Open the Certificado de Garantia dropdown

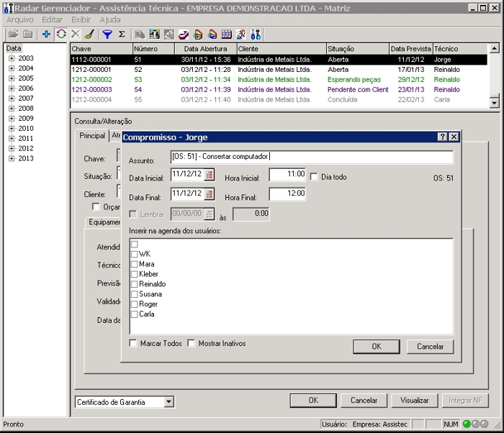click(169, 402)
